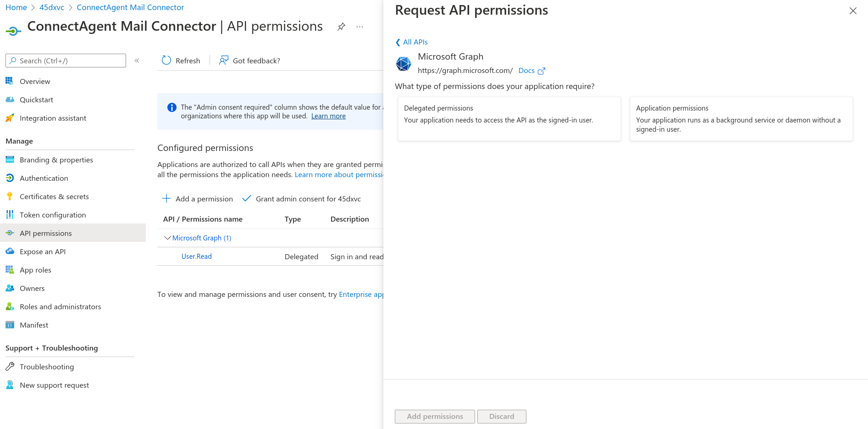Collapse the Microsoft Graph (1) permissions group
This screenshot has height=429, width=868.
click(167, 238)
